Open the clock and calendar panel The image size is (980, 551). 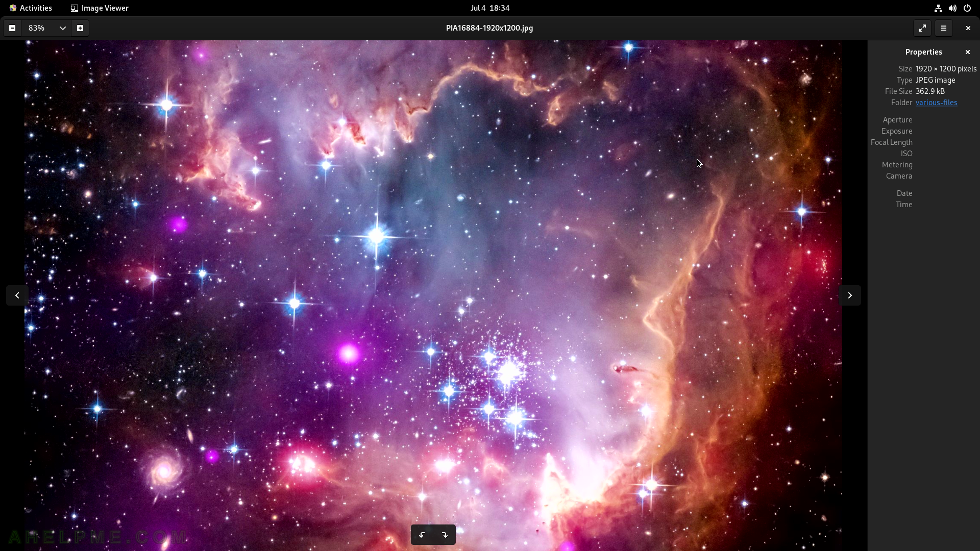[490, 8]
